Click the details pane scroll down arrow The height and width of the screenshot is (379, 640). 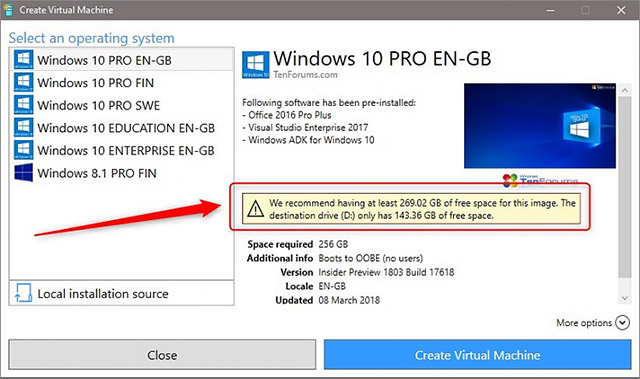624,298
